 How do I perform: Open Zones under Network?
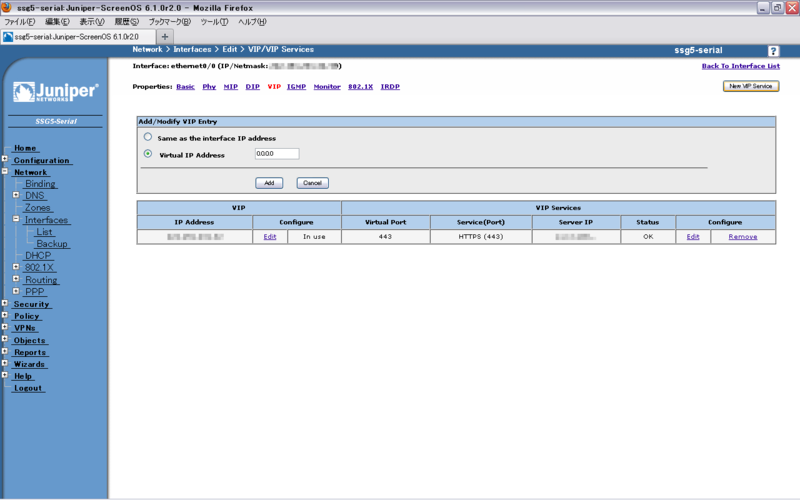(x=38, y=208)
